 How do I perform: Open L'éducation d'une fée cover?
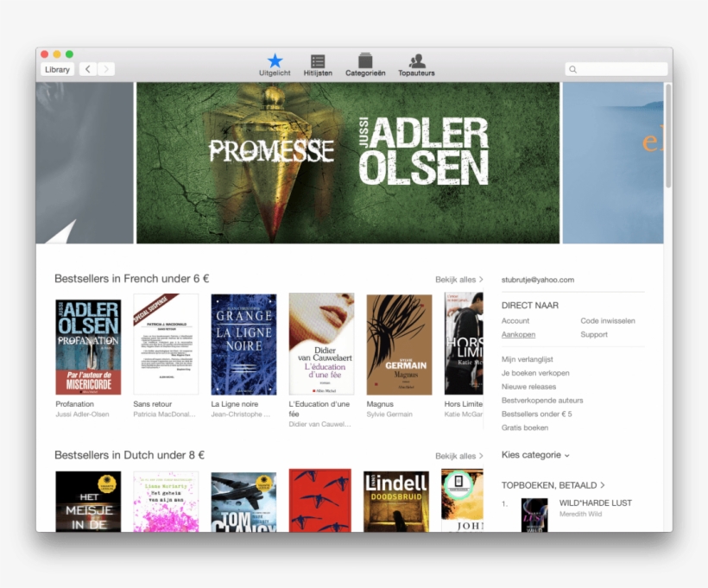pos(321,345)
